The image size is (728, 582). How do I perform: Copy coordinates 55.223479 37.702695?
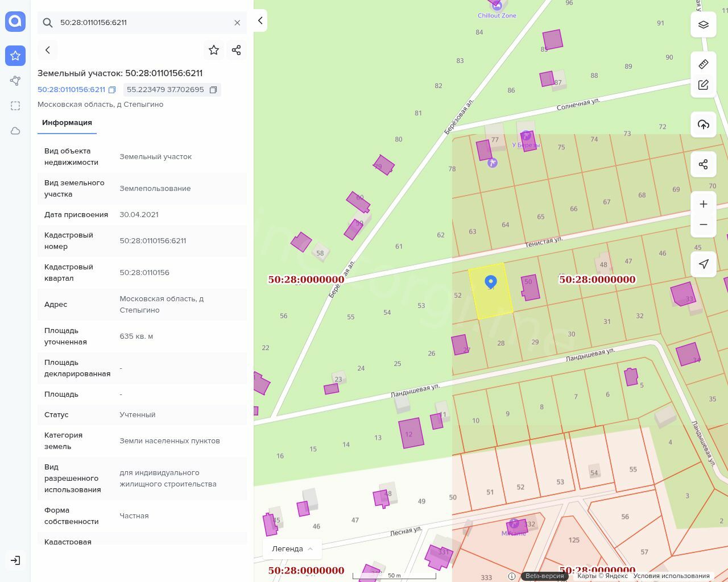pos(213,90)
